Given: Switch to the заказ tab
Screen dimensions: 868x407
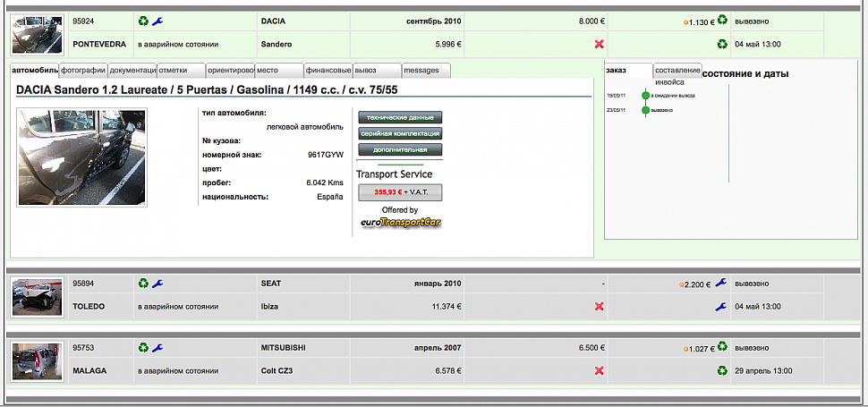Looking at the screenshot, I should coord(629,71).
